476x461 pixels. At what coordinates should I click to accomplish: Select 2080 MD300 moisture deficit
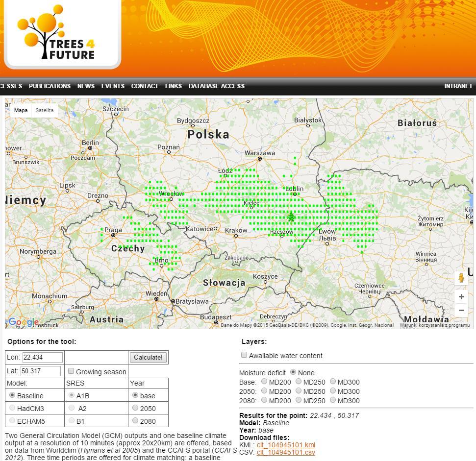click(x=333, y=400)
